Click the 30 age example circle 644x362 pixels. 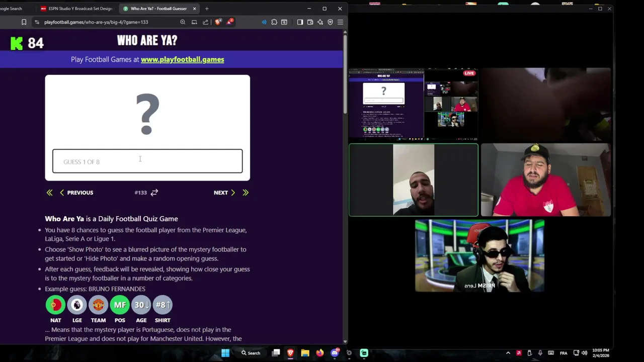coord(141,305)
